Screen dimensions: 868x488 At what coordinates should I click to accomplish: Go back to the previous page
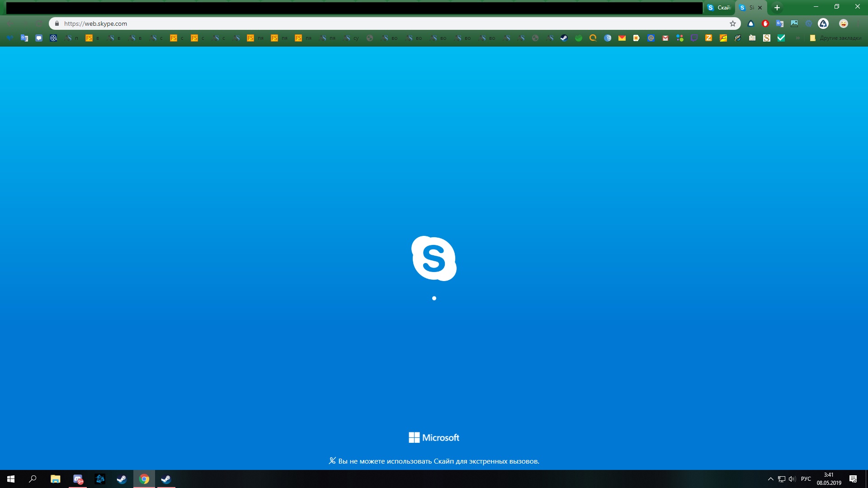pyautogui.click(x=10, y=23)
